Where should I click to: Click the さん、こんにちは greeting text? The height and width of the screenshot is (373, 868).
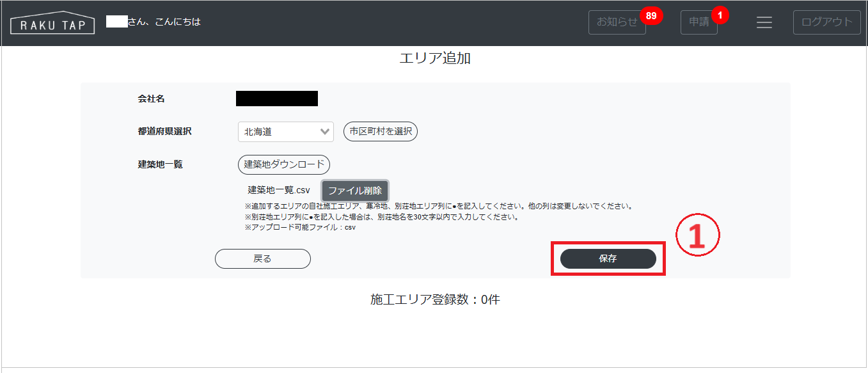[x=164, y=22]
